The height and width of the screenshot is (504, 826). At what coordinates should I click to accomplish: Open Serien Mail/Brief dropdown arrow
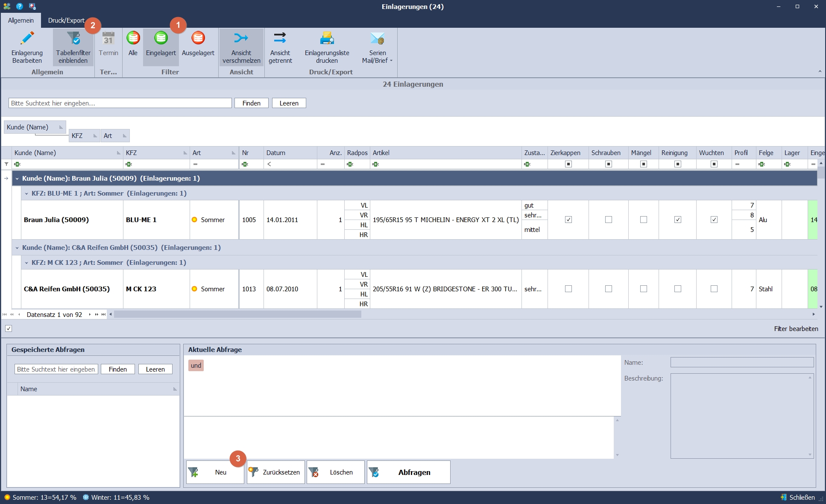(x=391, y=61)
